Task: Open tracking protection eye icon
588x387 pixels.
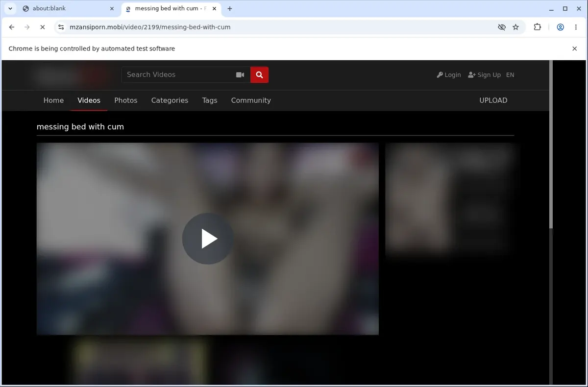Action: click(x=502, y=27)
